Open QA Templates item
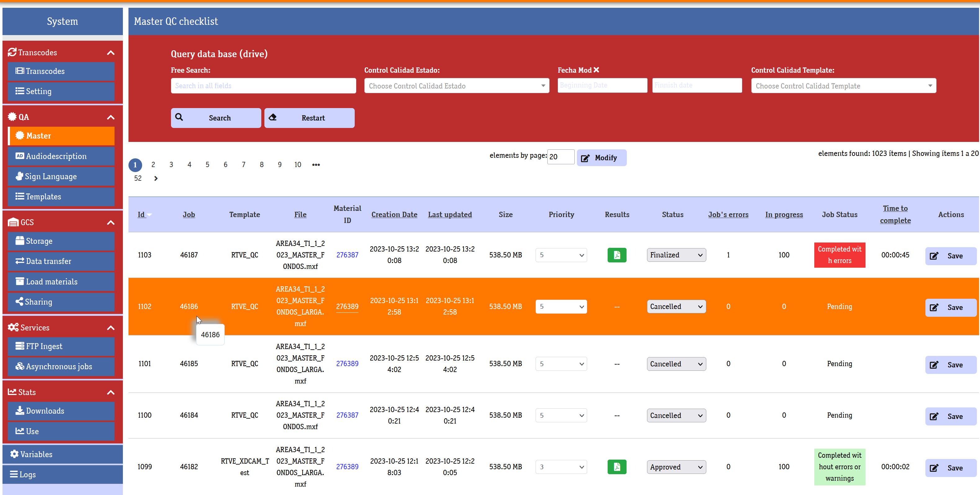 pyautogui.click(x=61, y=197)
